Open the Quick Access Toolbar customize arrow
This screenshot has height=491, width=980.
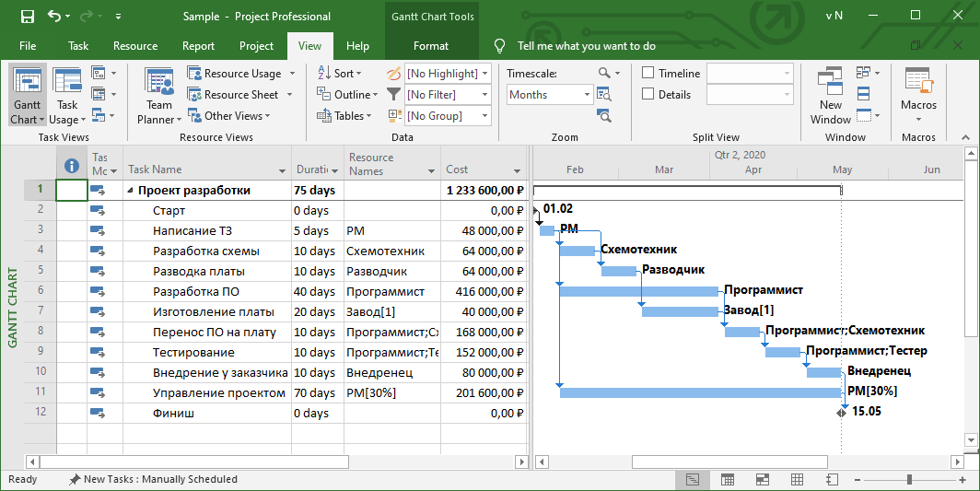[x=119, y=17]
